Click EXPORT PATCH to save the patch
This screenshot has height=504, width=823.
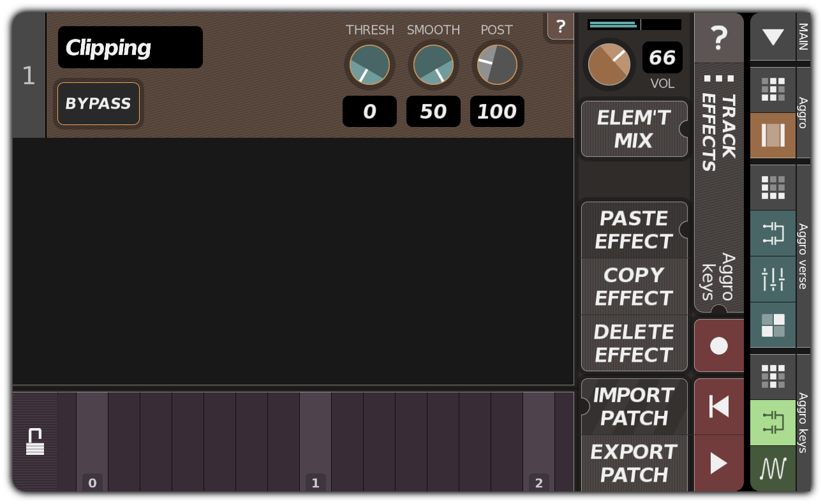click(x=634, y=464)
